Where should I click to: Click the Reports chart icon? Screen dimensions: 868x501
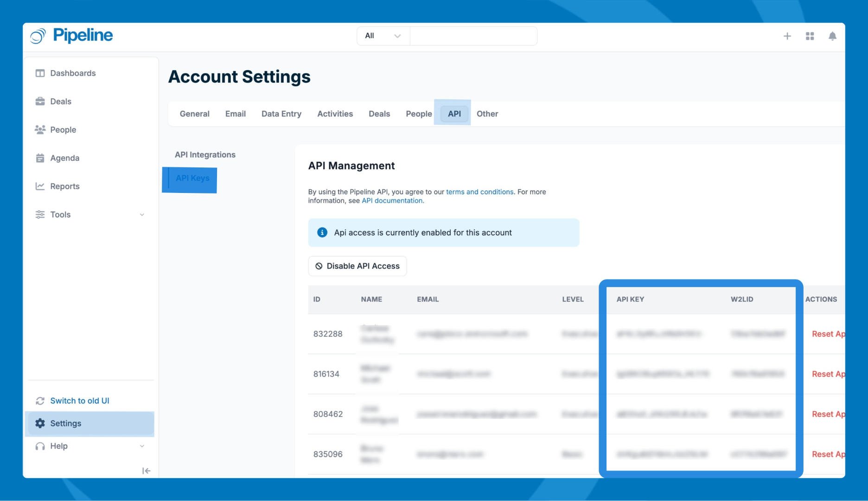[40, 186]
